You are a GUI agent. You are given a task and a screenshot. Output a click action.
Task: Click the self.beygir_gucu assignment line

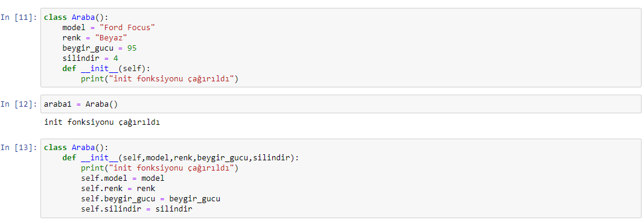click(151, 199)
